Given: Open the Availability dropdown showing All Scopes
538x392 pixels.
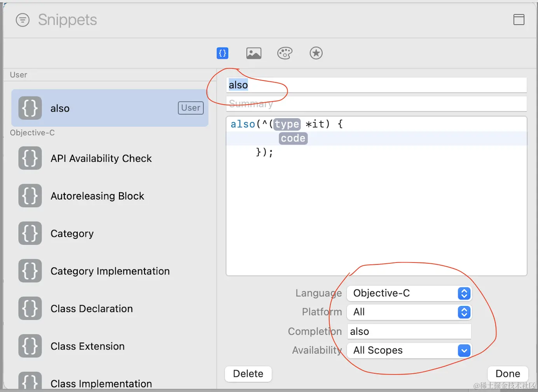Looking at the screenshot, I should 409,350.
